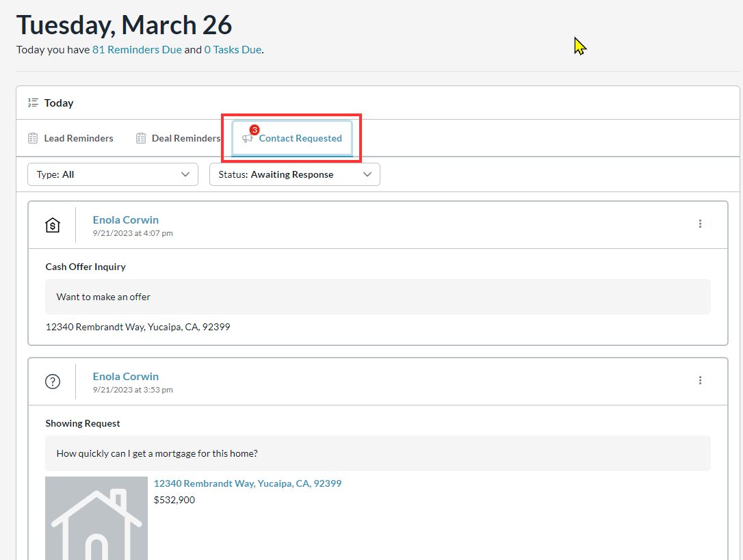Expand the Type: All dropdown

[x=113, y=174]
